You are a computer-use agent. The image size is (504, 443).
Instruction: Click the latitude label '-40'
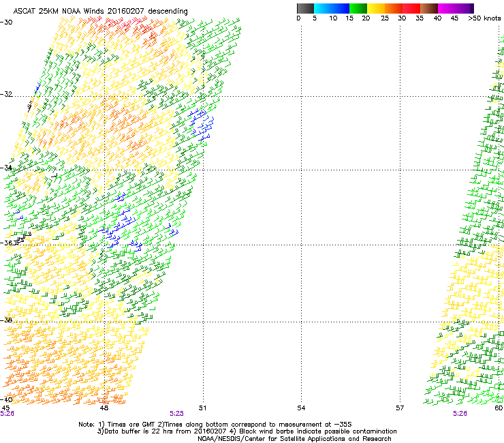[6, 399]
